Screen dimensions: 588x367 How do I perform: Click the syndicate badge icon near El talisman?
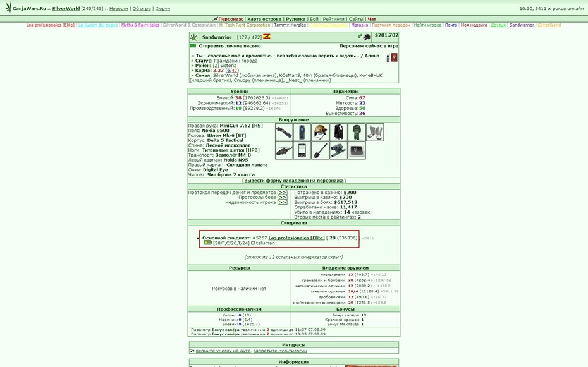(x=207, y=243)
